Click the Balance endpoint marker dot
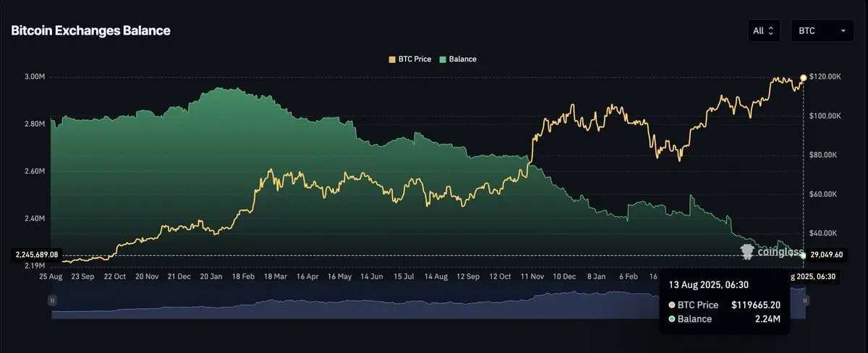The height and width of the screenshot is (353, 868). pyautogui.click(x=804, y=255)
